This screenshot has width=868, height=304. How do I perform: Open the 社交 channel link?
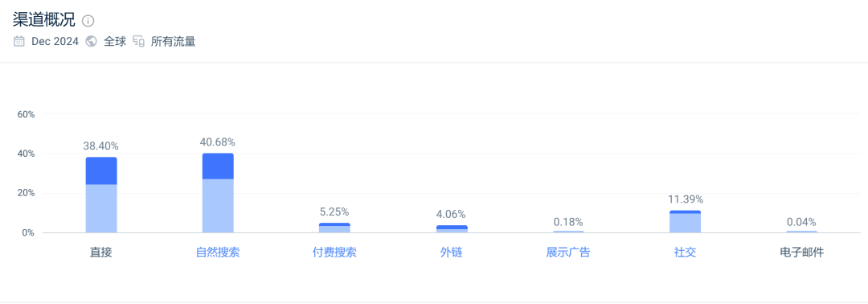click(x=685, y=253)
